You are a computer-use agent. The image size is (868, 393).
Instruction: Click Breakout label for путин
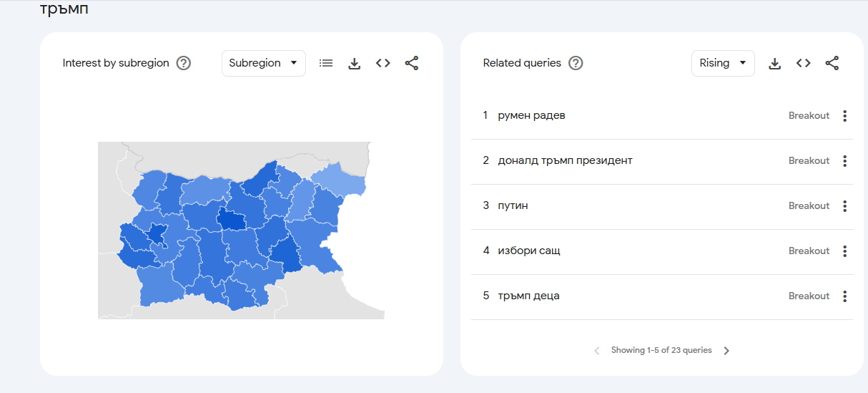click(809, 205)
